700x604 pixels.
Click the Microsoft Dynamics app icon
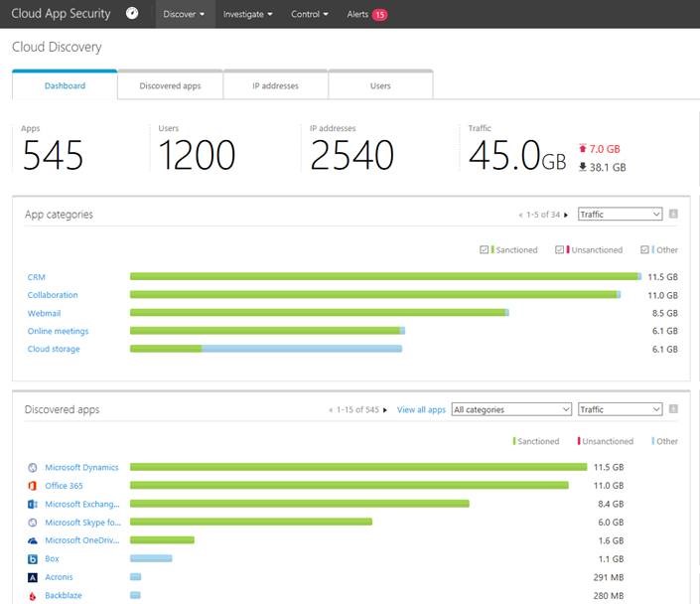click(33, 467)
